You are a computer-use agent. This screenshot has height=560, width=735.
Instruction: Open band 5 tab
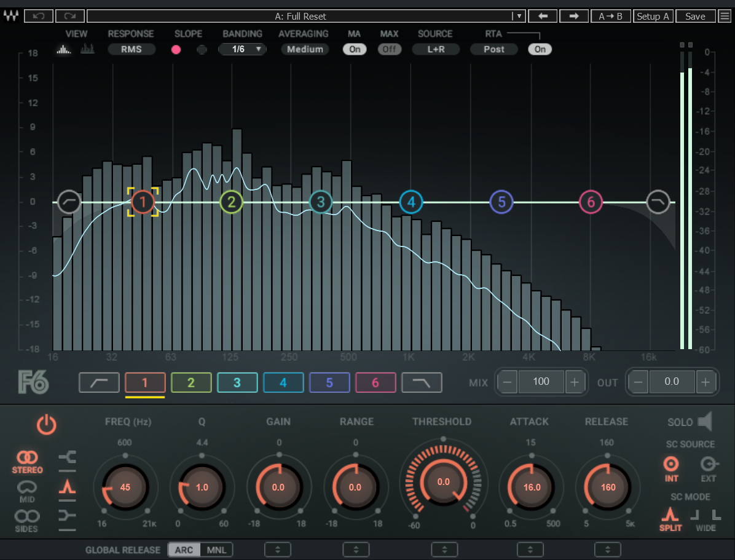point(329,383)
